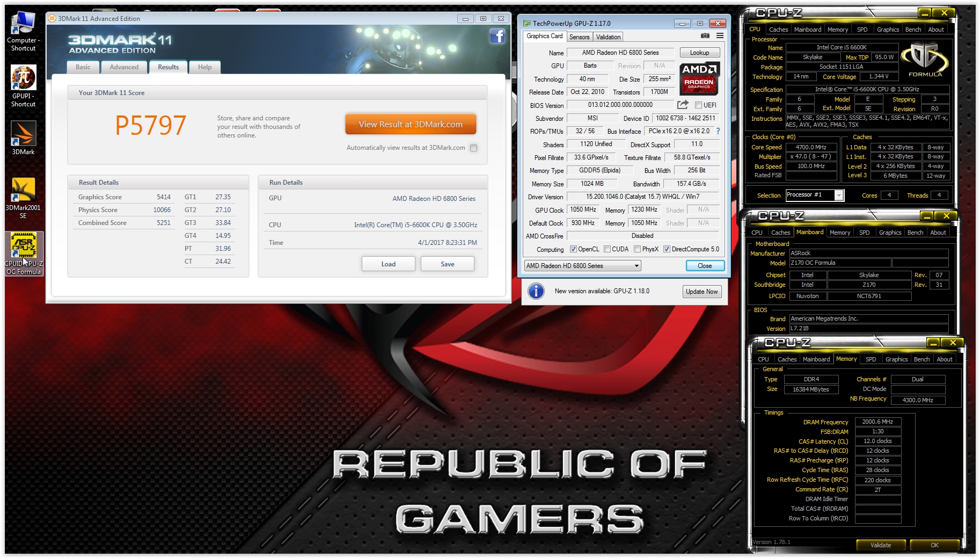Toggle the DirectCompute 5.0 checkbox
Image resolution: width=980 pixels, height=558 pixels.
click(667, 249)
